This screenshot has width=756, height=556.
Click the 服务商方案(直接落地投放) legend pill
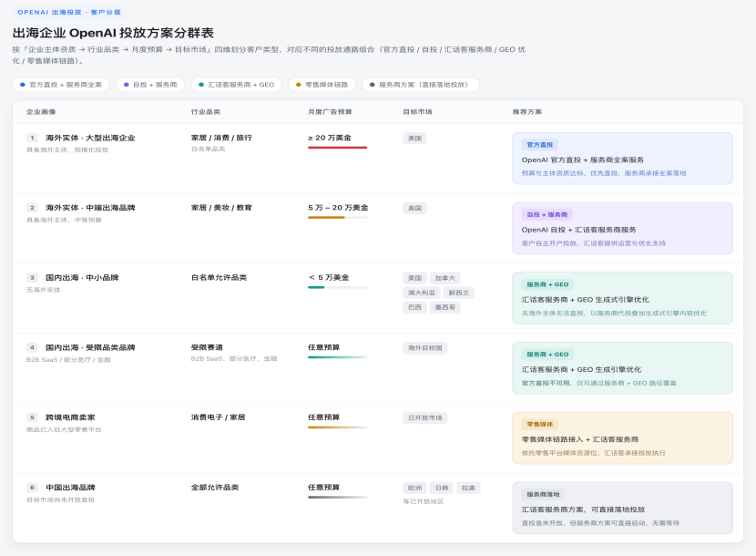[421, 85]
